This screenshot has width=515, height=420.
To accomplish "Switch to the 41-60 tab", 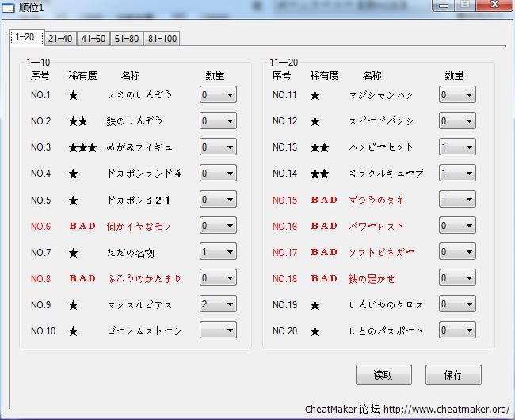I will coord(93,38).
